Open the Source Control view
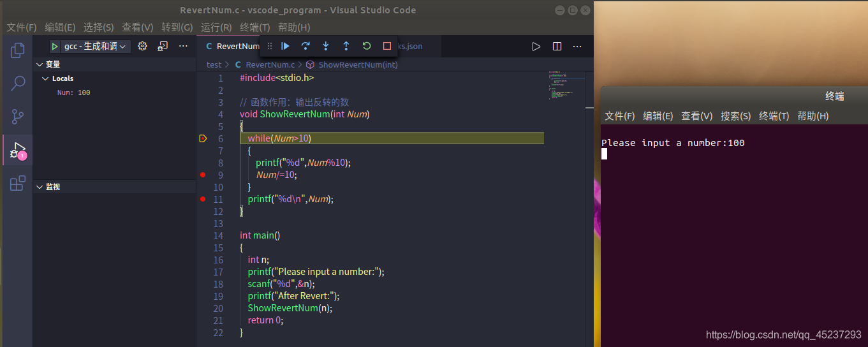 tap(18, 117)
